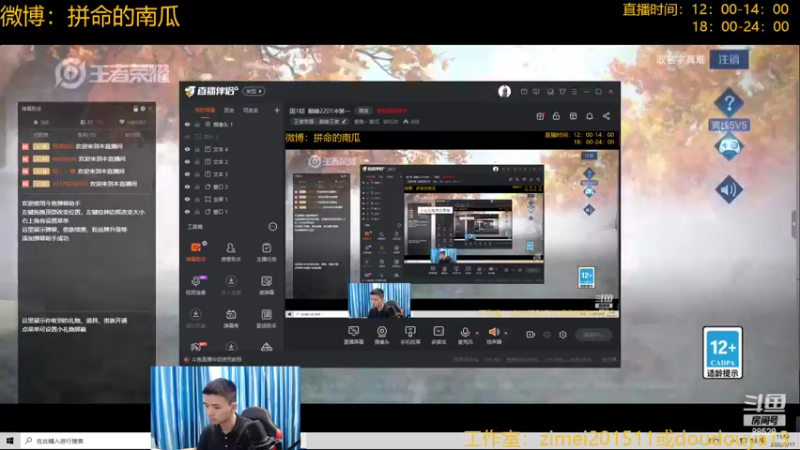Select the 摄像头 1 source row
Screen dimensions: 800x450
[x=231, y=124]
